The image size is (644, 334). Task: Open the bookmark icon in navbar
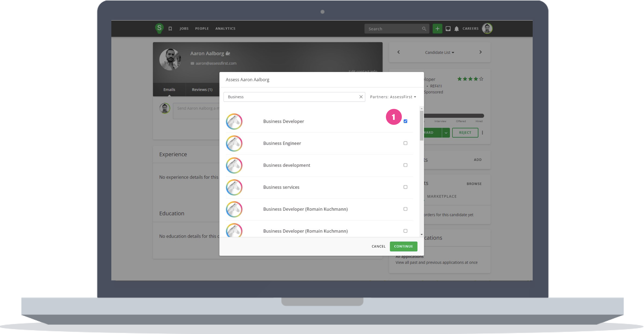pos(170,29)
